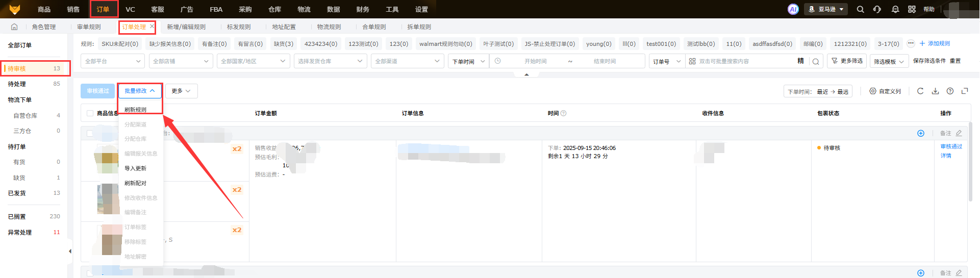
Task: Click the clock icon in the start time field
Action: click(498, 61)
